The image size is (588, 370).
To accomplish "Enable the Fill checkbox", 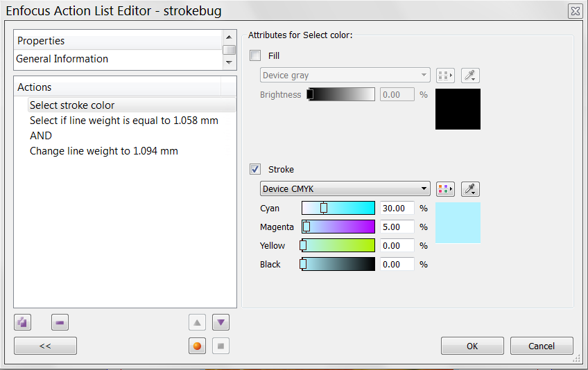I will pyautogui.click(x=255, y=55).
